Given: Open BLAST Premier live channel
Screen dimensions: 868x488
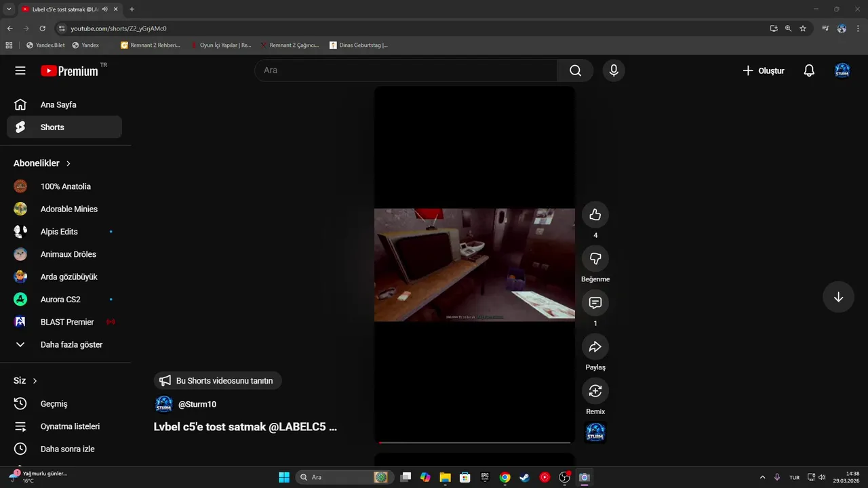Looking at the screenshot, I should tap(64, 322).
